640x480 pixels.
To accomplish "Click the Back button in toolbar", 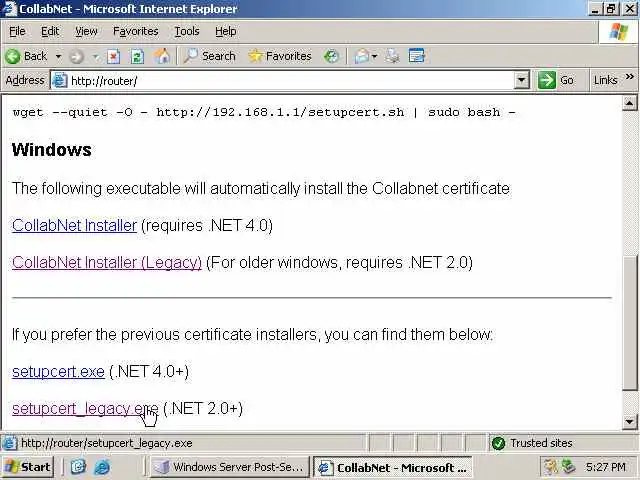I will (x=27, y=56).
